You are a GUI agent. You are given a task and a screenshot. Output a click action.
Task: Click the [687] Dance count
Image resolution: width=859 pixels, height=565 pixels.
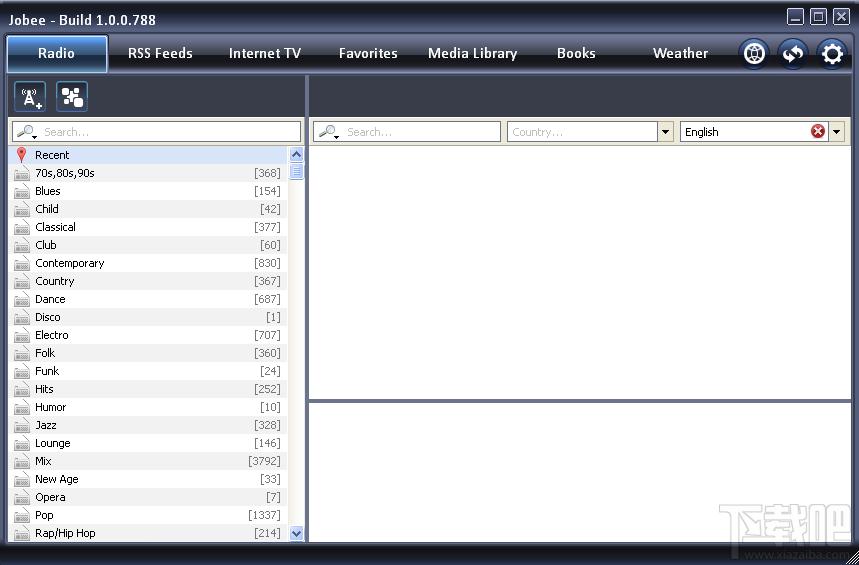(x=267, y=299)
